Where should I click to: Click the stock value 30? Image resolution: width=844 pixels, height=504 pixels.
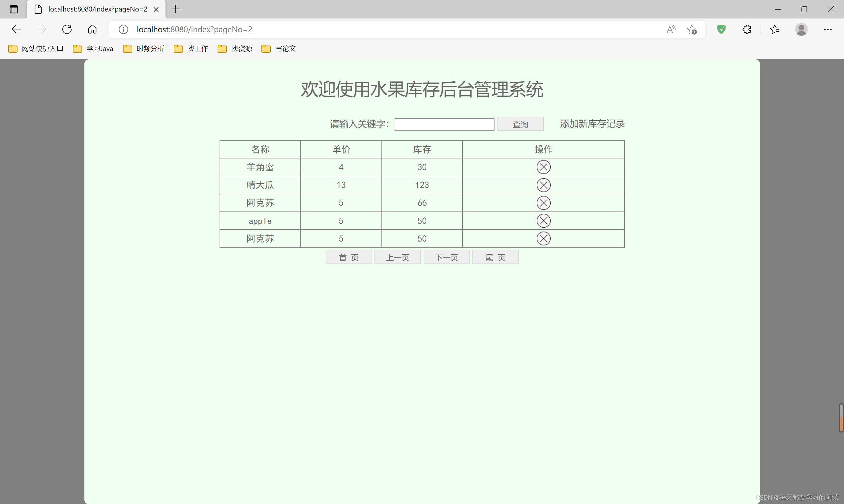coord(422,167)
